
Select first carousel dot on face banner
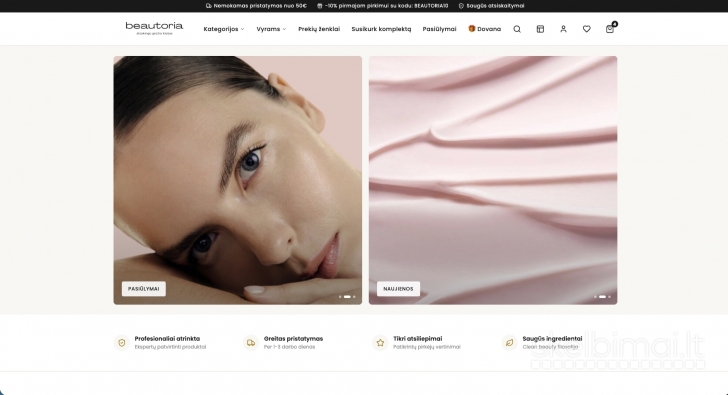[x=340, y=297]
